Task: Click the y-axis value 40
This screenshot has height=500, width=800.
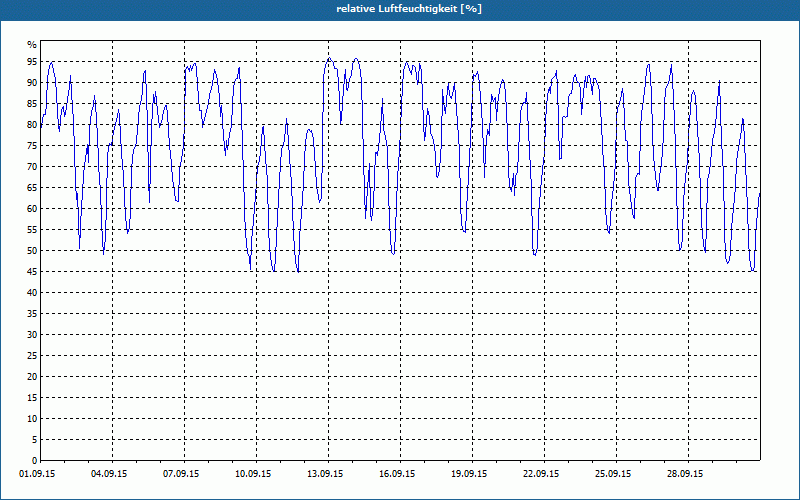Action: pos(32,293)
